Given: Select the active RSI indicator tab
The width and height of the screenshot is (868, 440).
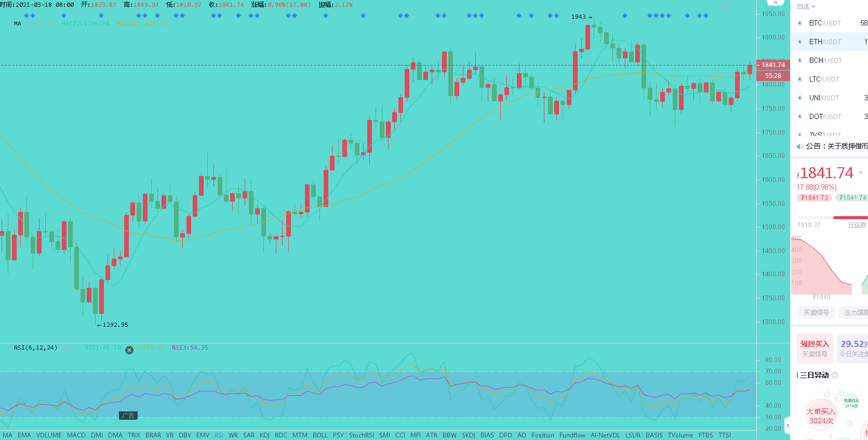Looking at the screenshot, I should (219, 435).
